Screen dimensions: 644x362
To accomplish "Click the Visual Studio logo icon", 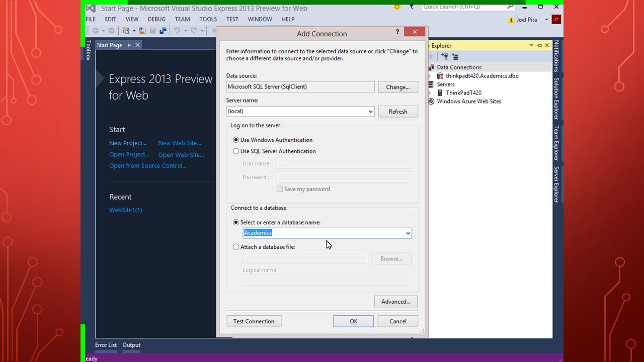I will 91,9.
